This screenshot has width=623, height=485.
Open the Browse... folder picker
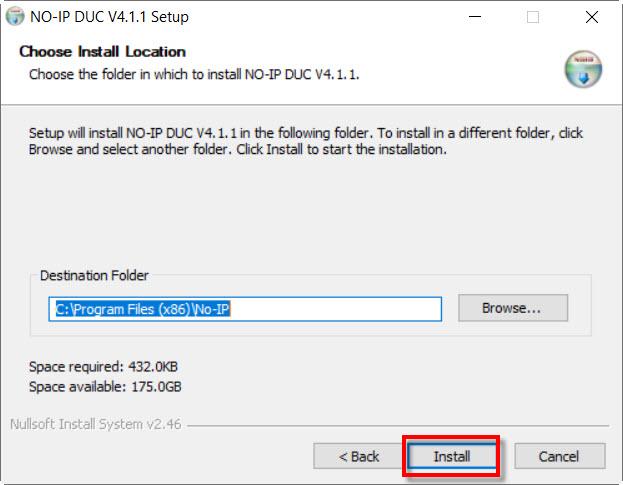512,308
